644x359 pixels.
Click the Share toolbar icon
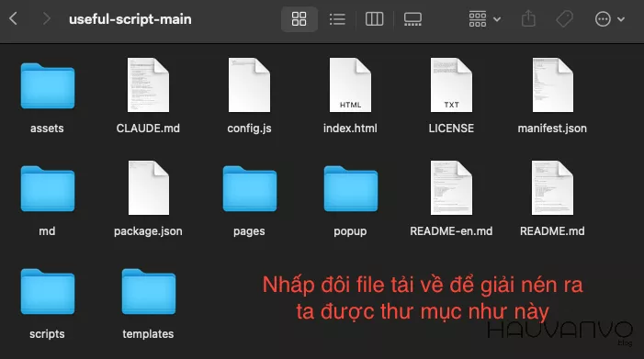tap(528, 19)
